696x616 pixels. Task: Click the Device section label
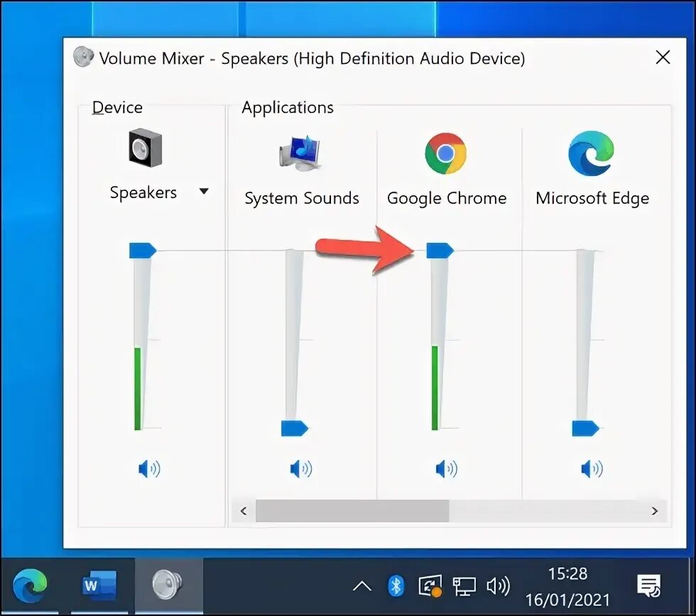pyautogui.click(x=117, y=108)
